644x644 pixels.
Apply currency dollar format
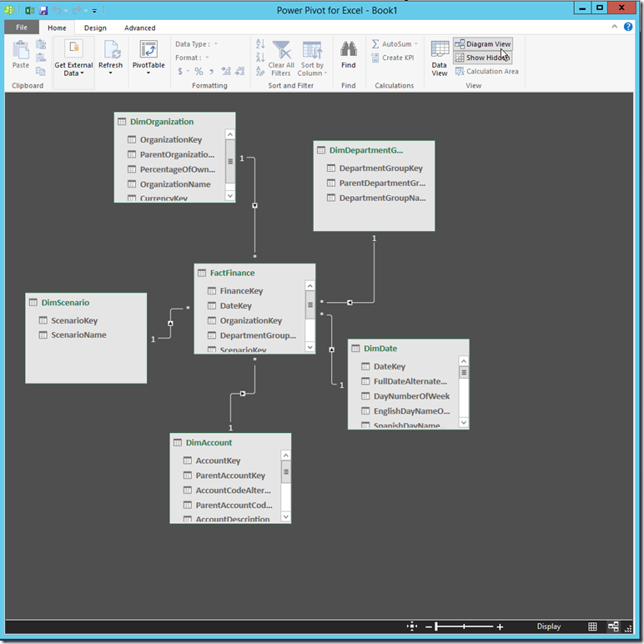point(180,71)
